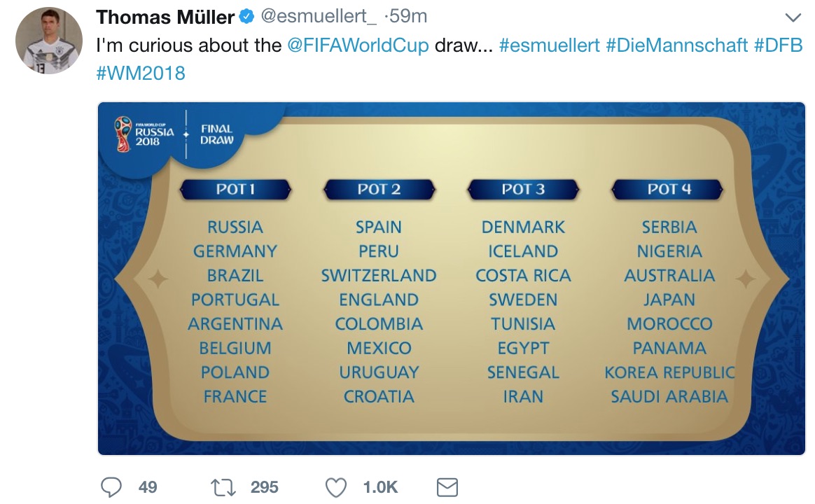The image size is (815, 504).
Task: Like the tweet with heart icon
Action: tap(336, 487)
